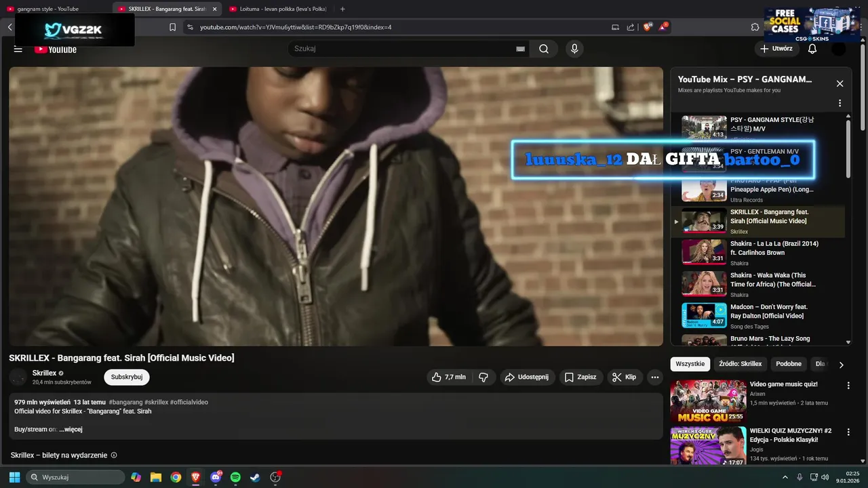Open Skrillex channel name link
This screenshot has height=488, width=868.
(45, 373)
